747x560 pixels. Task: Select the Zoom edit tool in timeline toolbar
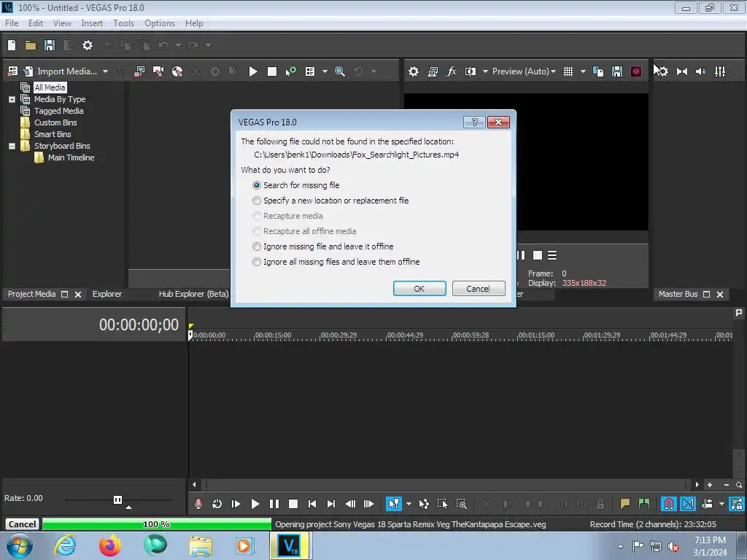click(461, 504)
